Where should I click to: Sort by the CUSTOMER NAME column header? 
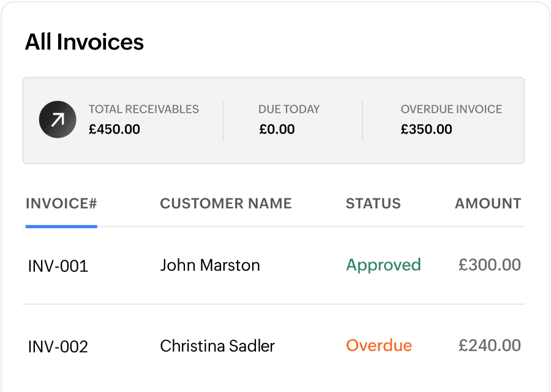(226, 203)
